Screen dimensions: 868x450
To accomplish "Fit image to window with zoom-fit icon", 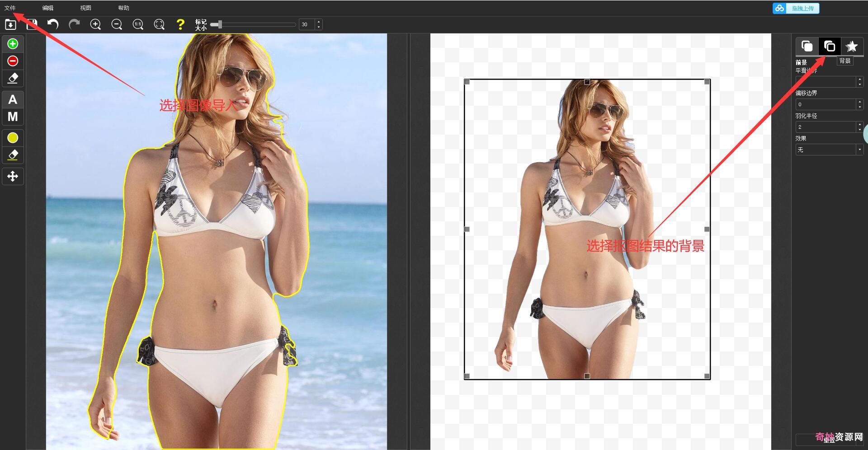I will [159, 24].
